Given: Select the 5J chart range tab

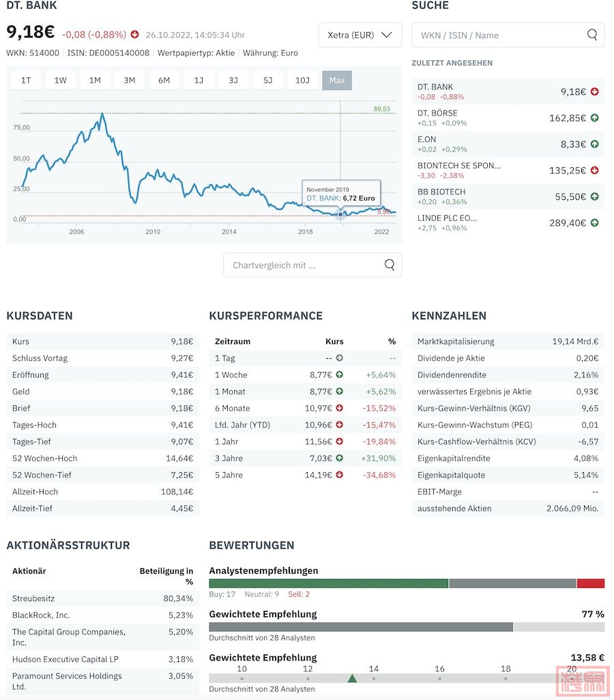Looking at the screenshot, I should (268, 81).
